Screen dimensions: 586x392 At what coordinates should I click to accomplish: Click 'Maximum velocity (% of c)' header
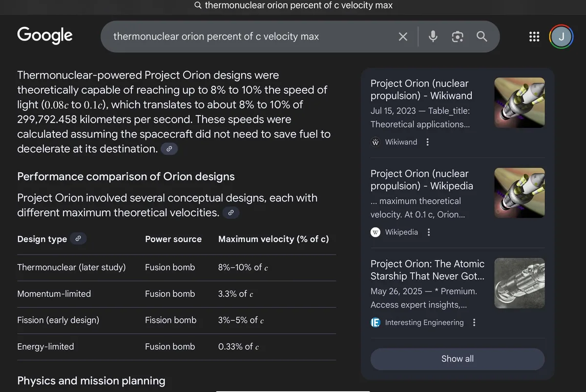click(273, 239)
